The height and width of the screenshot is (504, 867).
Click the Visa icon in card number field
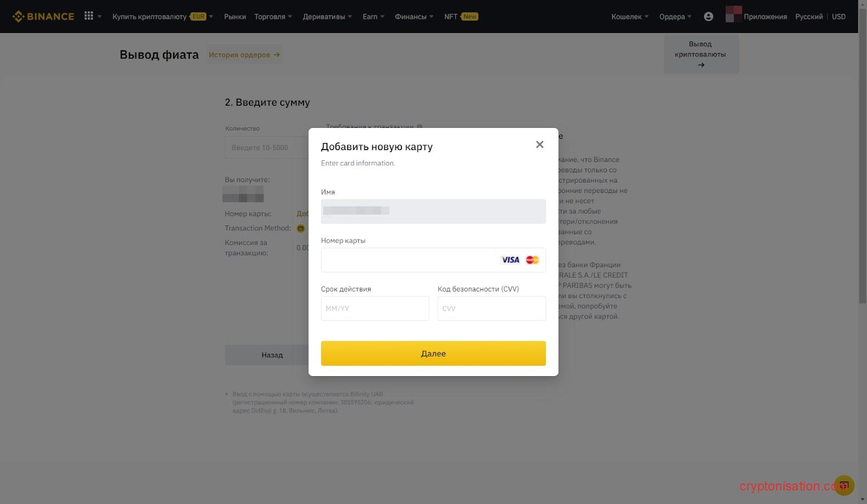[509, 260]
